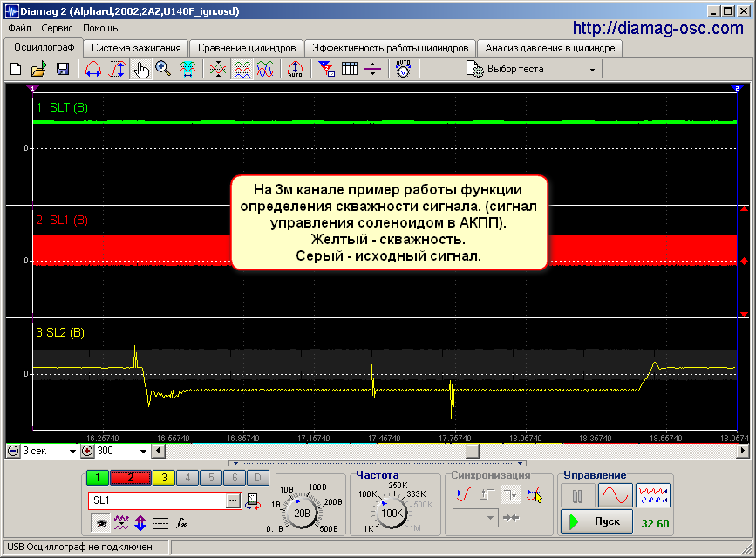The height and width of the screenshot is (558, 756).
Task: Toggle the separate stacked channels view
Action: pyautogui.click(x=242, y=70)
